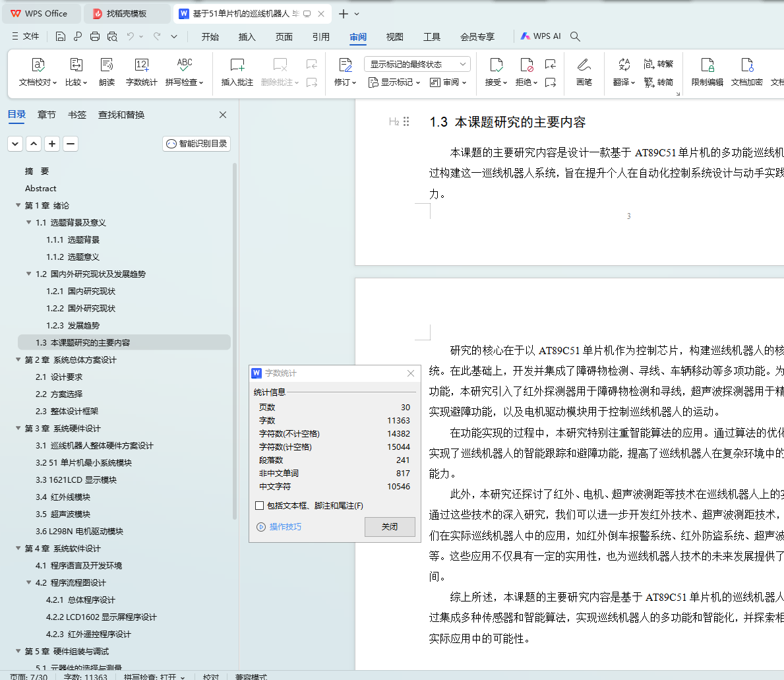Viewport: 784px width, 680px height.
Task: Click the undo arrow icon
Action: (131, 36)
